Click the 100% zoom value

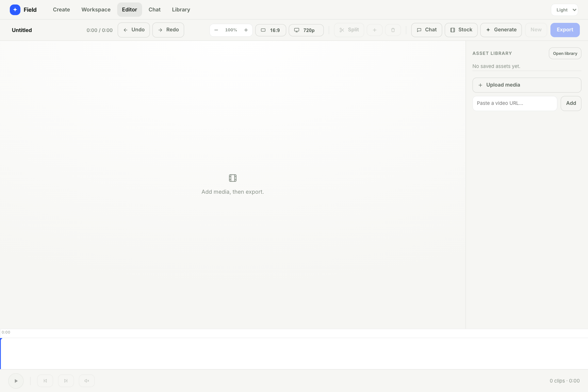pos(231,30)
